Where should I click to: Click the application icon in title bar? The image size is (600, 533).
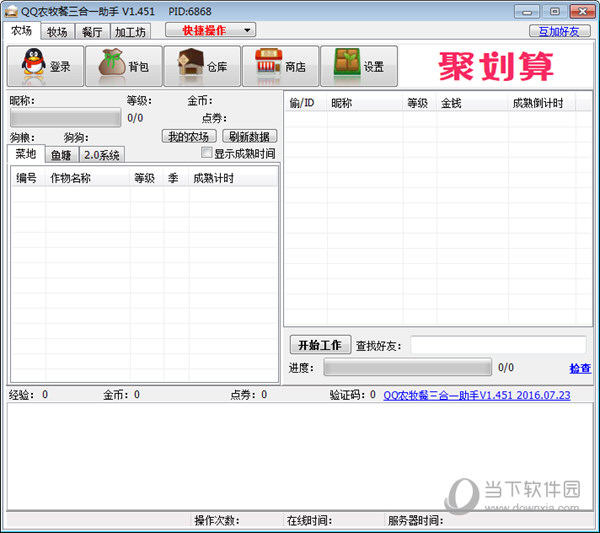(11, 11)
